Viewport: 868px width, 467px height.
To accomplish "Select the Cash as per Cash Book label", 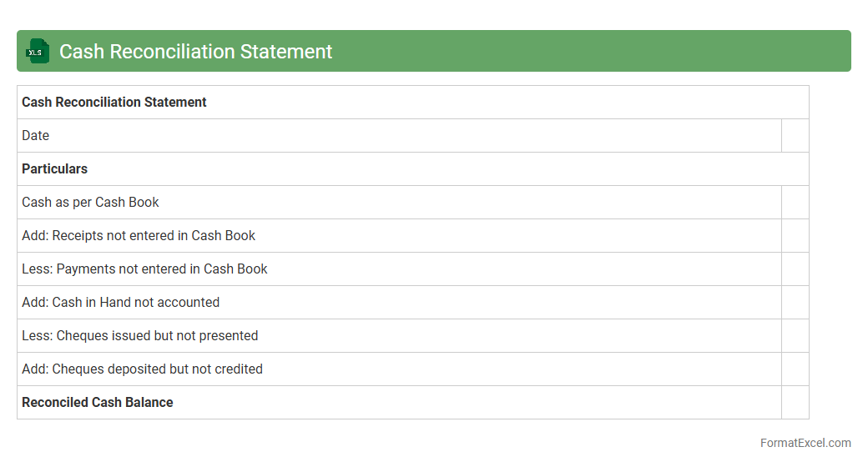I will tap(90, 203).
